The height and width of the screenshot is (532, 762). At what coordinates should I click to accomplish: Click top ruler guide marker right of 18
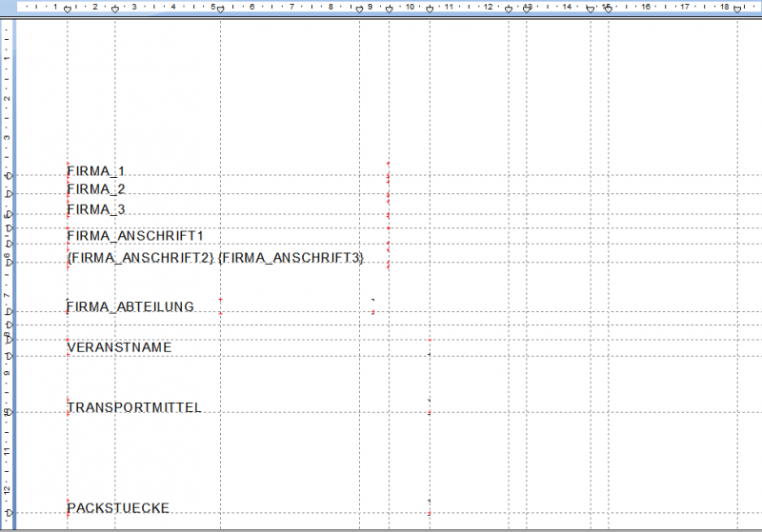(737, 10)
